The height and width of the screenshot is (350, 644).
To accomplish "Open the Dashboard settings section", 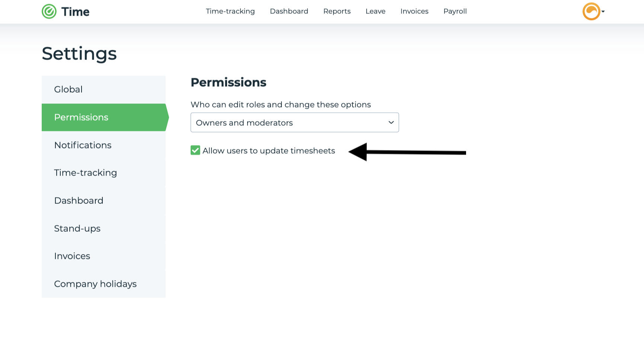I will (79, 200).
